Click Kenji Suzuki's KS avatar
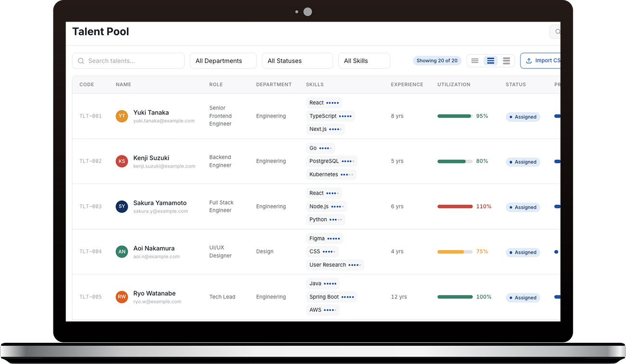626x364 pixels. tap(122, 161)
